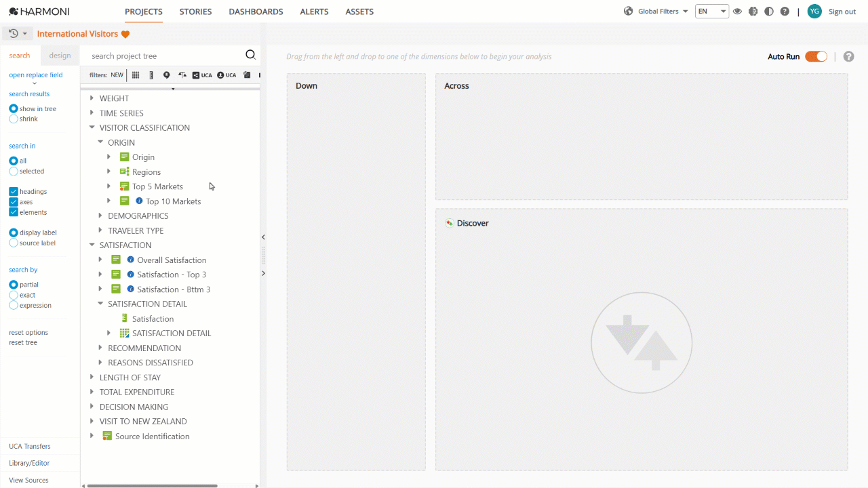The image size is (868, 488).
Task: Uncheck the elements checkbox
Action: point(14,212)
